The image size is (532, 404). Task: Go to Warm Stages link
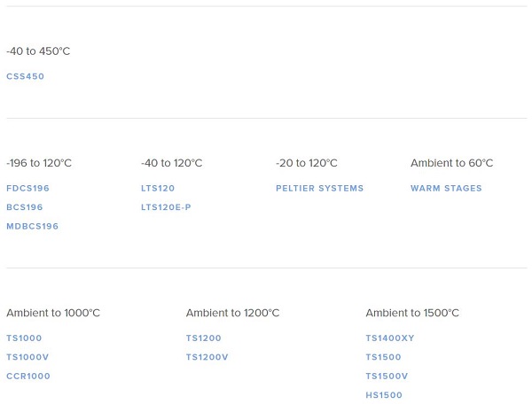pyautogui.click(x=446, y=189)
